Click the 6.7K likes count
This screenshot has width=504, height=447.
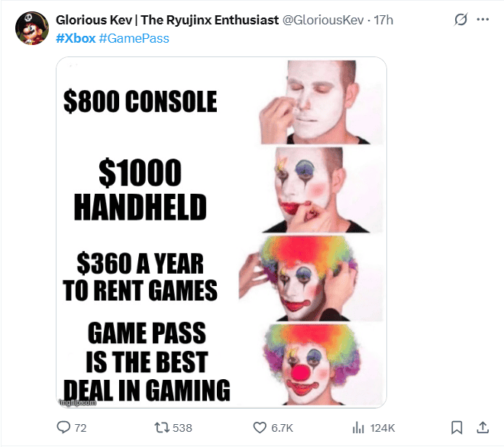(283, 428)
